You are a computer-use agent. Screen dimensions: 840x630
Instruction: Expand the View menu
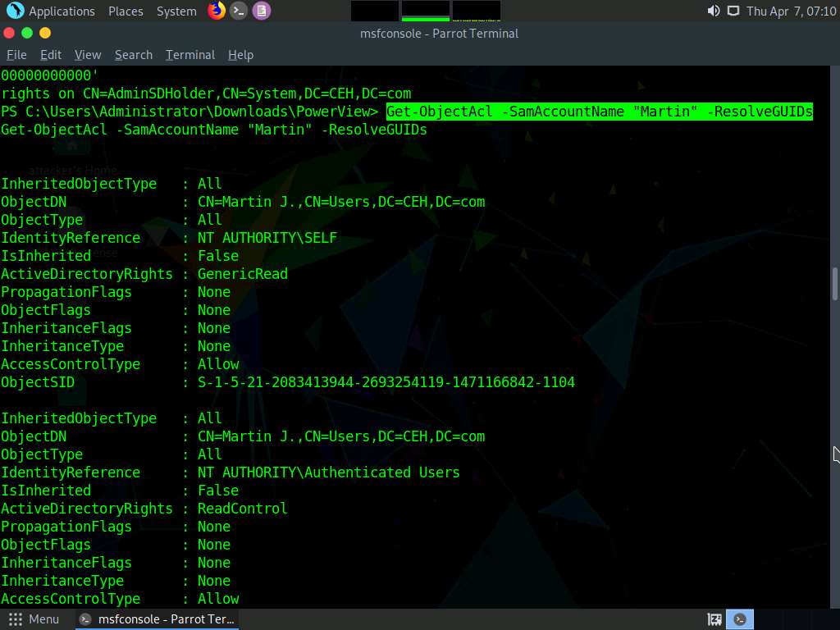[88, 55]
